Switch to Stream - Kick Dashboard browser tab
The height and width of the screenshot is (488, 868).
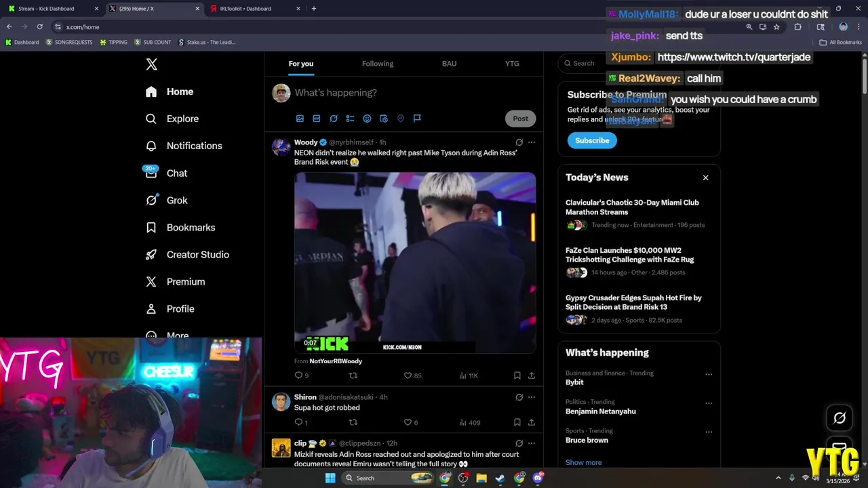52,9
